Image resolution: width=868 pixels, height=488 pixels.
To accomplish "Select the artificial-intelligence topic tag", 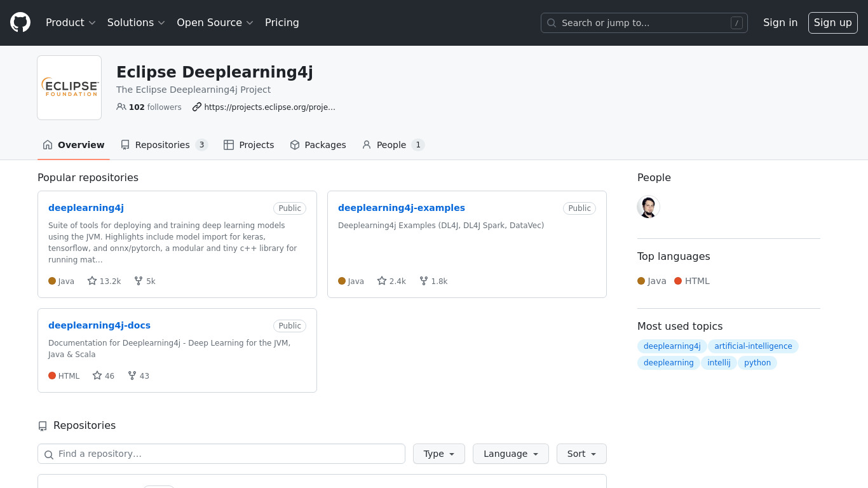I will (x=753, y=346).
